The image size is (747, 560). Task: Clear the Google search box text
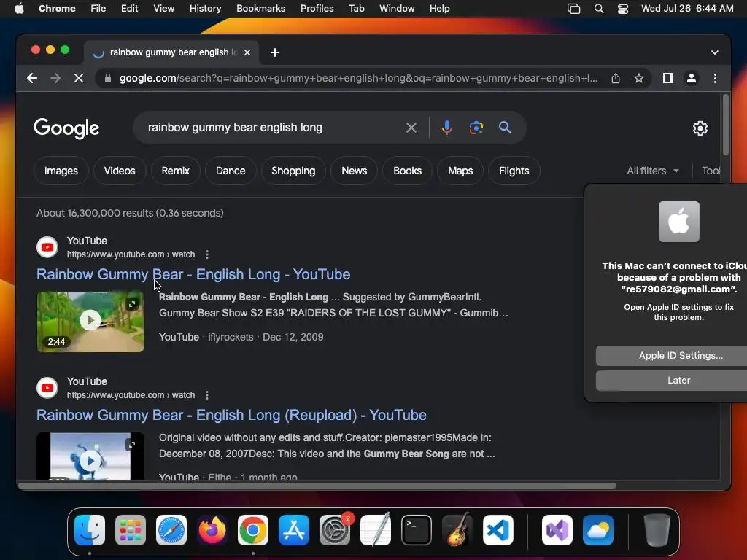[411, 128]
